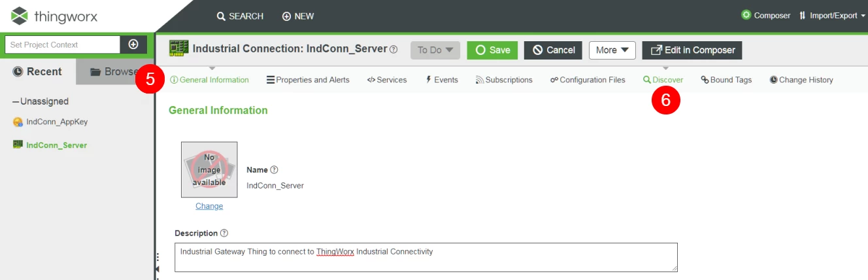
Task: Click the ThingWorx logo
Action: [55, 16]
